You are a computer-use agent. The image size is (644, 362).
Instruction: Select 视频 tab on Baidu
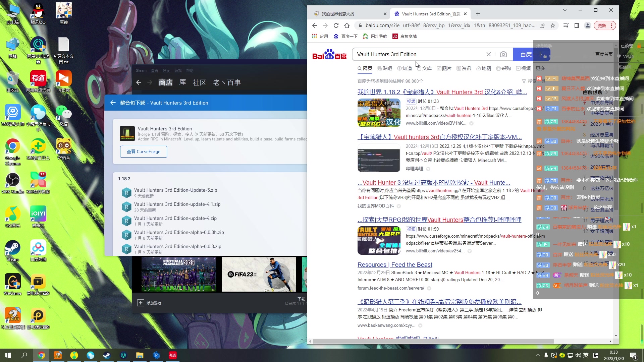coord(523,68)
